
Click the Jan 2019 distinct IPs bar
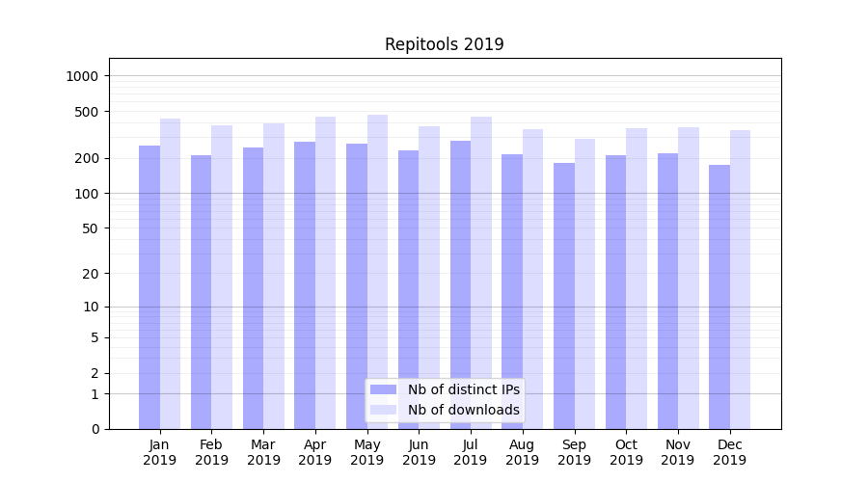point(149,287)
